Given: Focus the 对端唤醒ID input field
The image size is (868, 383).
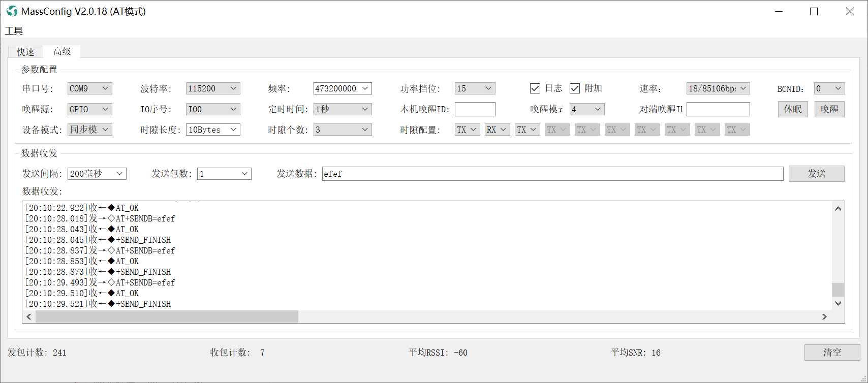Looking at the screenshot, I should pyautogui.click(x=718, y=109).
